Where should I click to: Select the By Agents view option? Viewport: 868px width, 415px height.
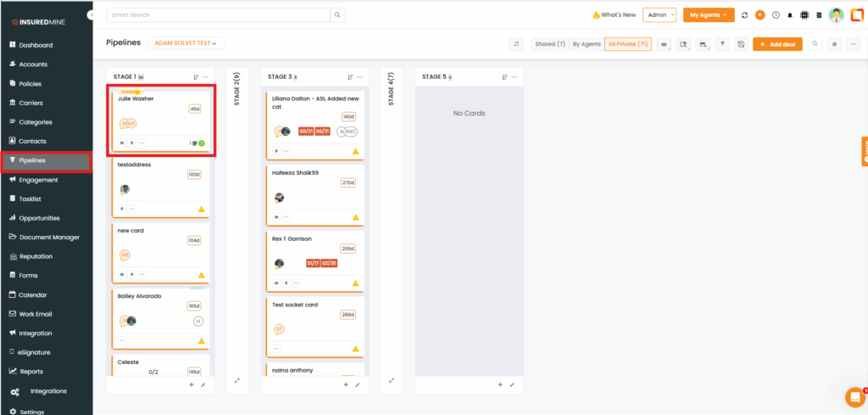click(x=587, y=44)
